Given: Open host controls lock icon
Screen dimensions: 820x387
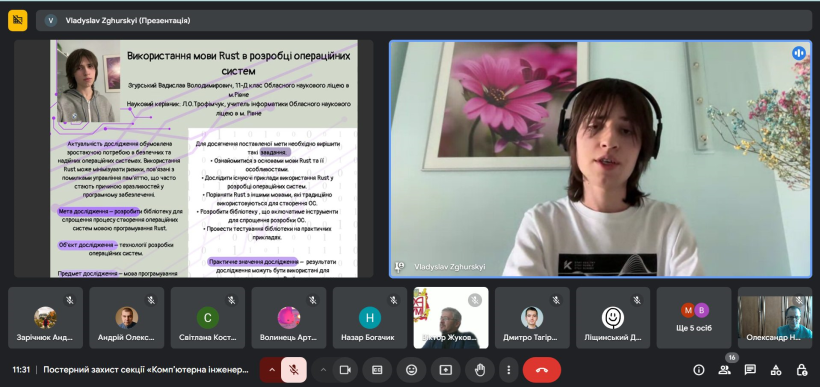Looking at the screenshot, I should pyautogui.click(x=801, y=370).
